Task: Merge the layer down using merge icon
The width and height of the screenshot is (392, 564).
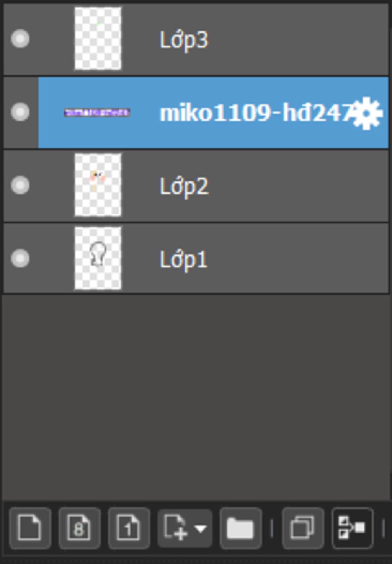Action: [x=352, y=528]
